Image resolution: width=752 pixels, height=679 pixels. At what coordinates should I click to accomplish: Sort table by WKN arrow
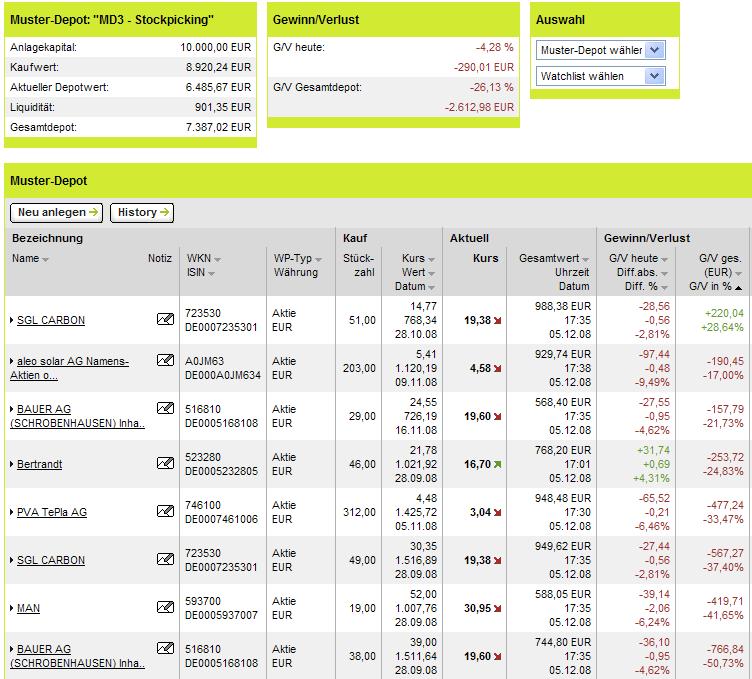(x=217, y=259)
